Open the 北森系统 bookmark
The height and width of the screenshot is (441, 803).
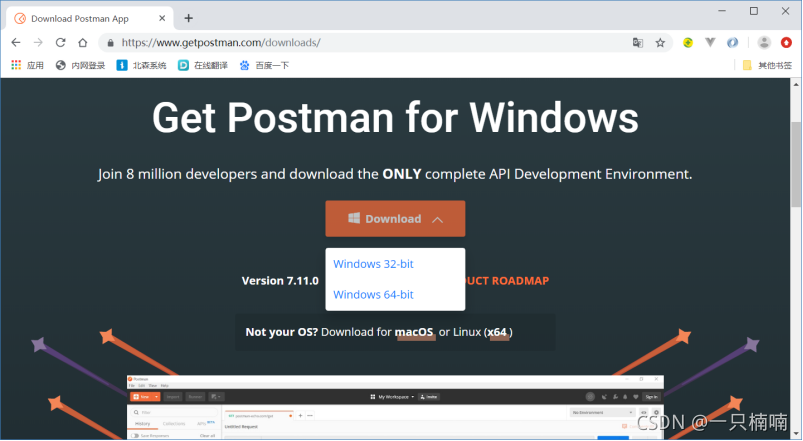point(141,65)
